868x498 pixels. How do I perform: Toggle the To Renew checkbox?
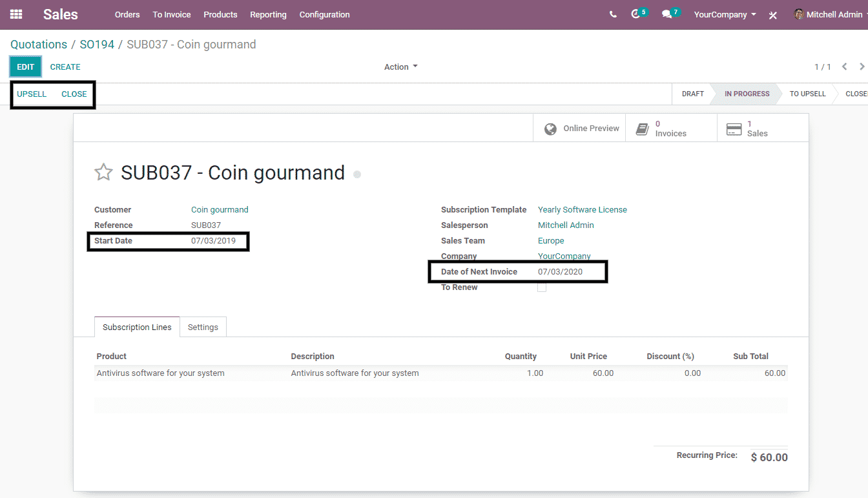pos(542,287)
